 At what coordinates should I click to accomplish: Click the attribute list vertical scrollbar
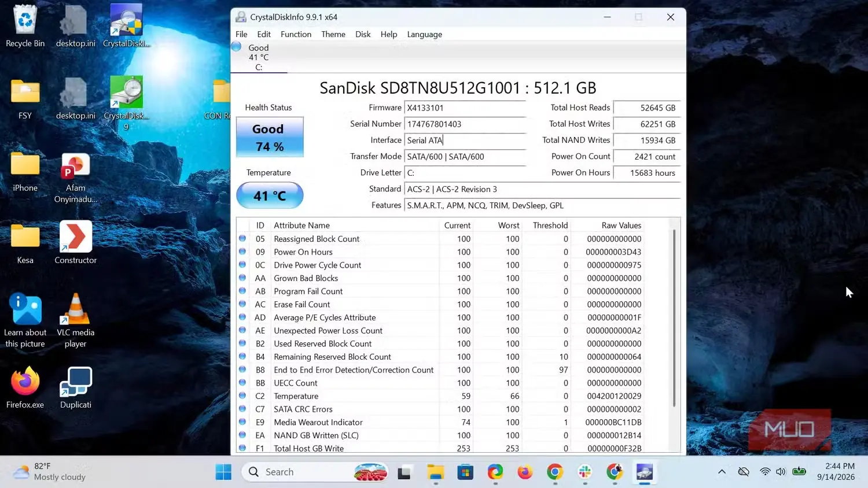(x=674, y=318)
